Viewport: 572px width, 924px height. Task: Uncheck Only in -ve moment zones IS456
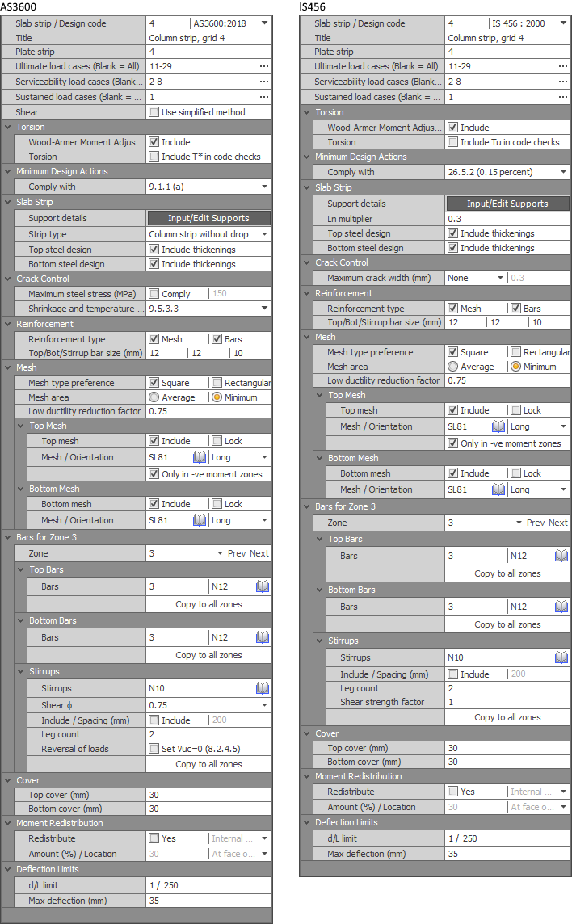click(453, 443)
